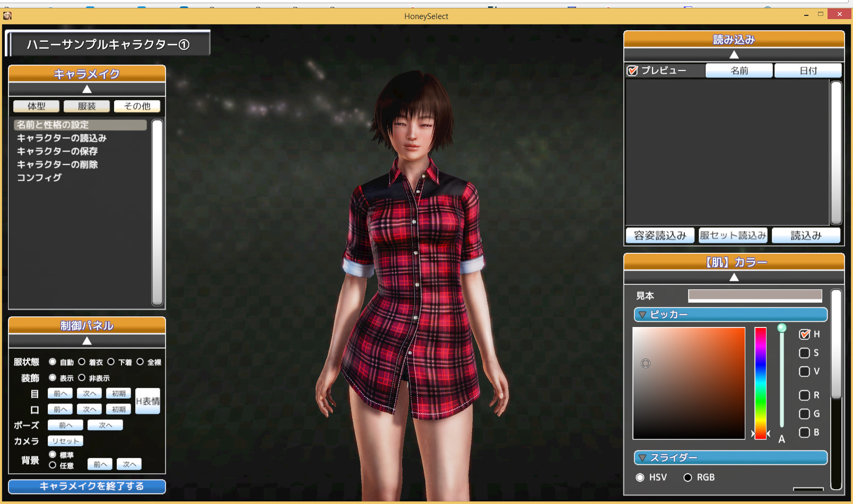This screenshot has height=504, width=853.
Task: Click 次へ in the 背景 row
Action: click(129, 464)
